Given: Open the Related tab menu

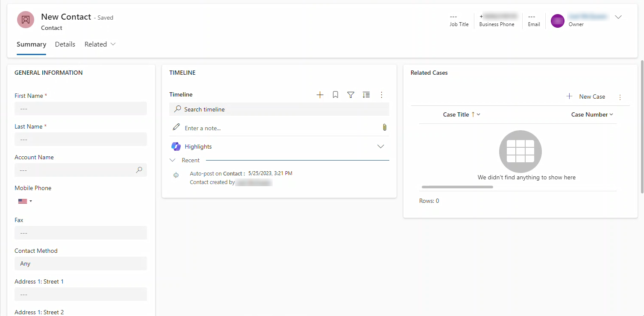Looking at the screenshot, I should (x=100, y=44).
